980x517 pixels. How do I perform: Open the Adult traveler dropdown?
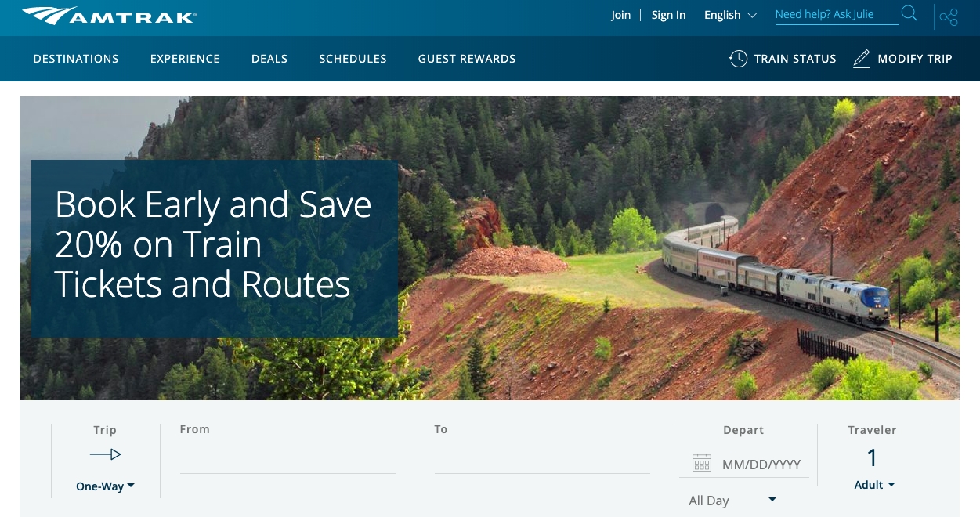pyautogui.click(x=874, y=485)
